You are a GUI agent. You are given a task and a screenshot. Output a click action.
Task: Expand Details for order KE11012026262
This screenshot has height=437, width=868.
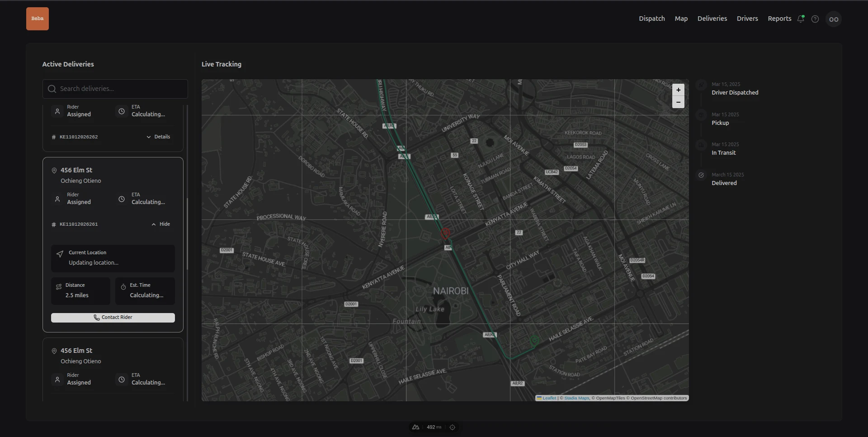(158, 137)
